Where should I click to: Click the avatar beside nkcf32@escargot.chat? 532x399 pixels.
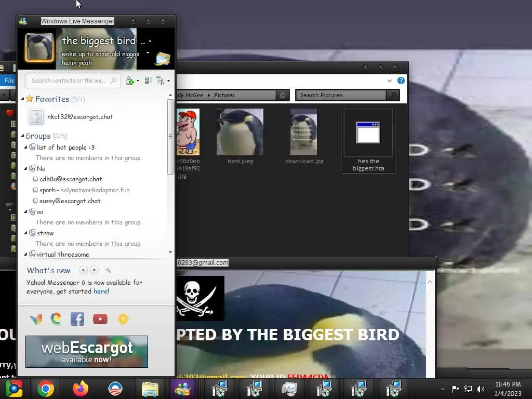pyautogui.click(x=36, y=117)
